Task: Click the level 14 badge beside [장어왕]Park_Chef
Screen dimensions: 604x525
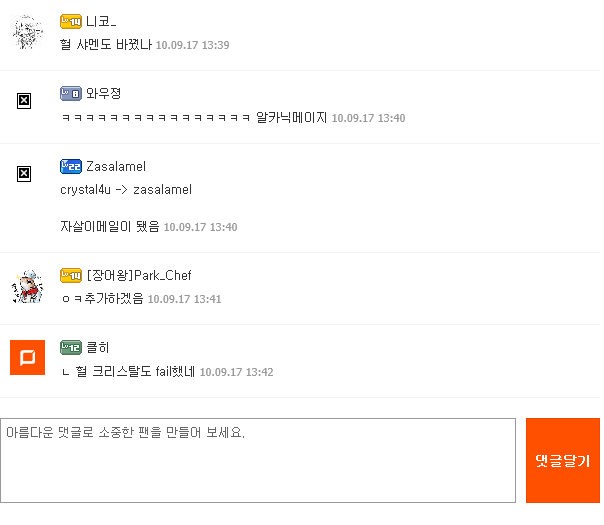Action: click(70, 275)
